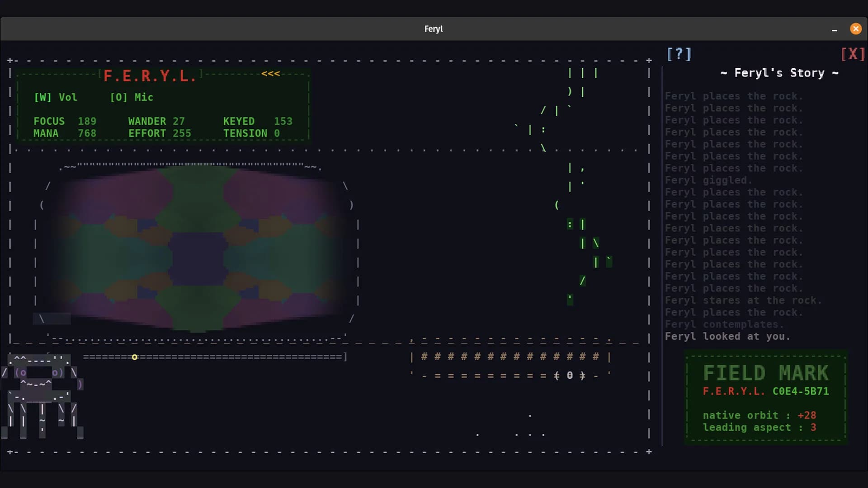Select the EFFORT 255 stat
The image size is (868, 488).
(160, 133)
